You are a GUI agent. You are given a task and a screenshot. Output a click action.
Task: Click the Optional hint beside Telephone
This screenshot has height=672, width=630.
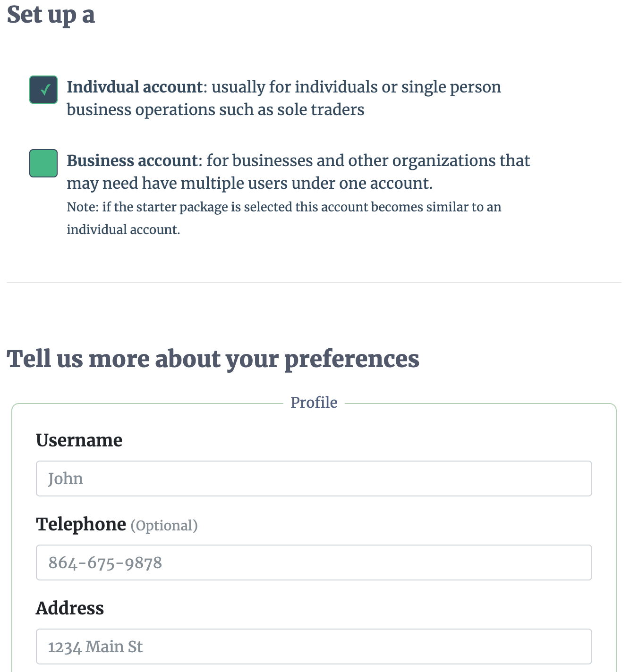tap(164, 525)
